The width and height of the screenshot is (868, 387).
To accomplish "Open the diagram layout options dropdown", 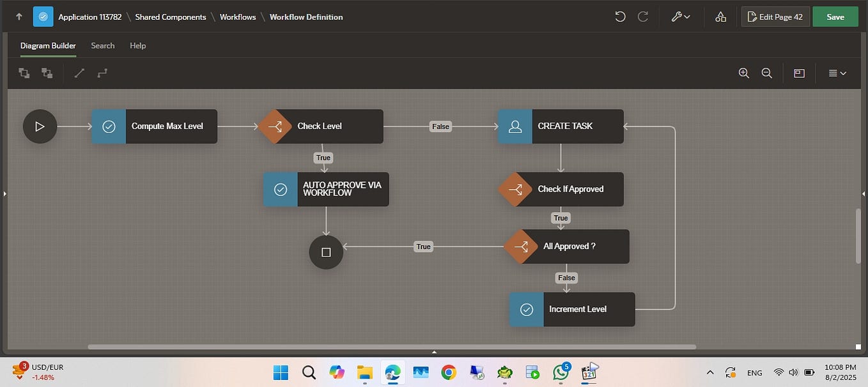I will point(837,73).
